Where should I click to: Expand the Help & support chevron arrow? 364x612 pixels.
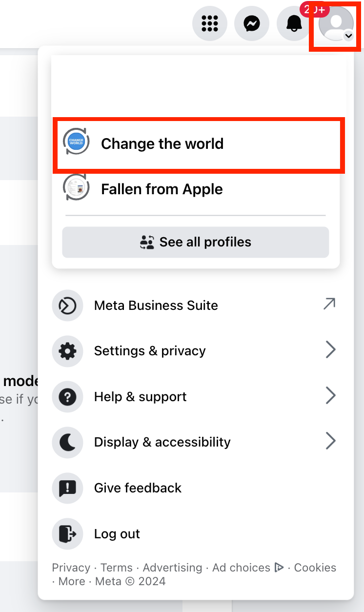click(330, 396)
